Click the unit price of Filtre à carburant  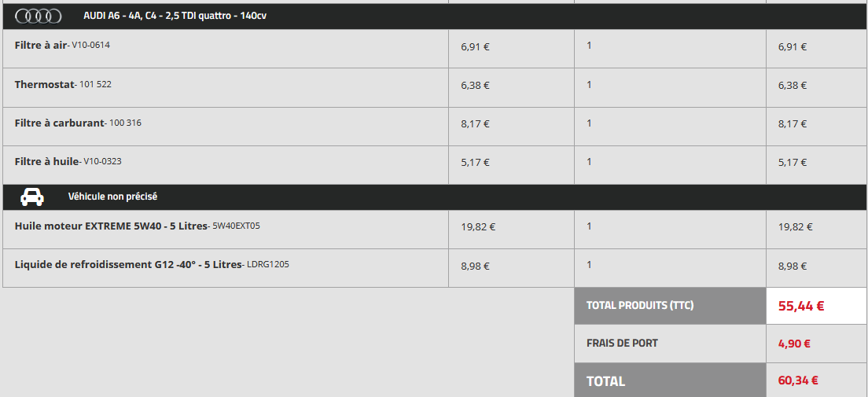[475, 123]
